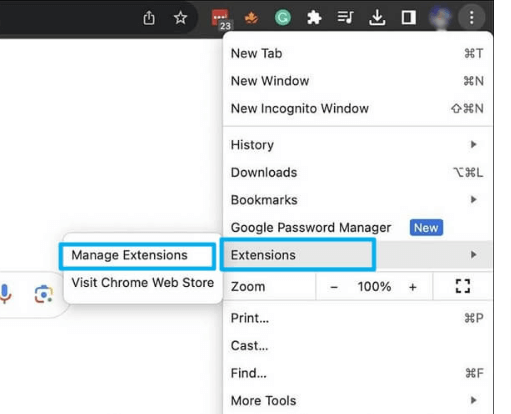Open the red extension with 23 badge

(x=221, y=19)
